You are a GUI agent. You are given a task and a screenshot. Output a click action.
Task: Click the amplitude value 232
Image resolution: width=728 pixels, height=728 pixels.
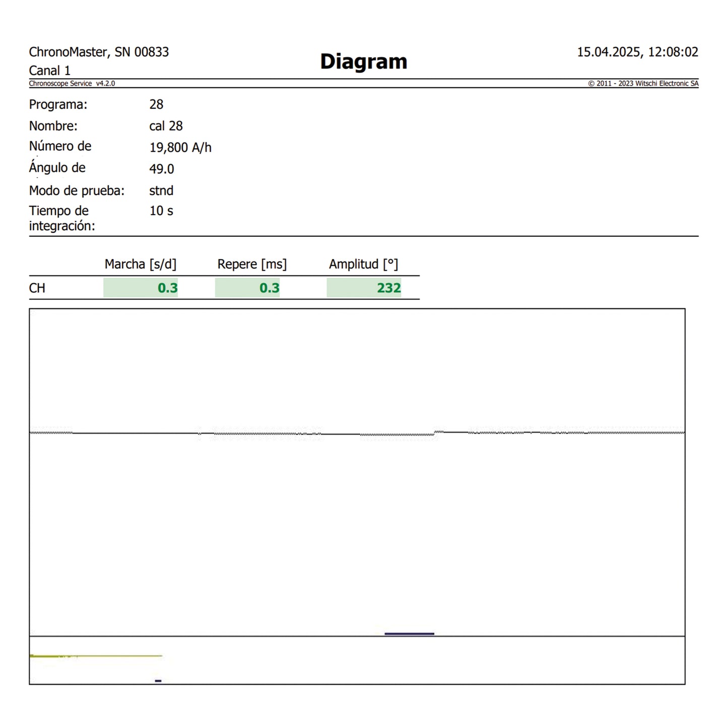click(388, 288)
